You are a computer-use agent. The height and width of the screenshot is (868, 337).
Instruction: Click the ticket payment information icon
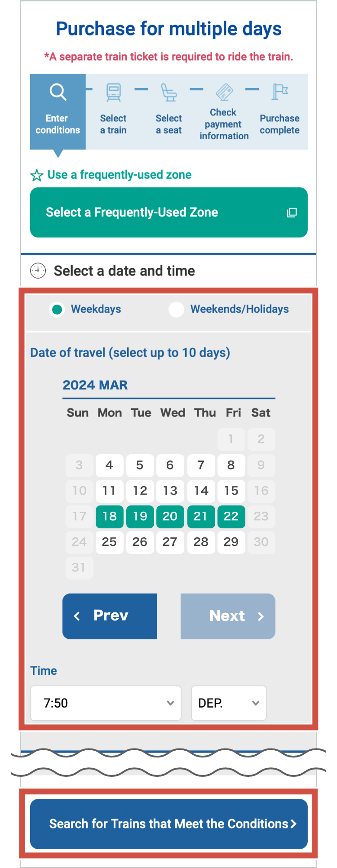224,92
